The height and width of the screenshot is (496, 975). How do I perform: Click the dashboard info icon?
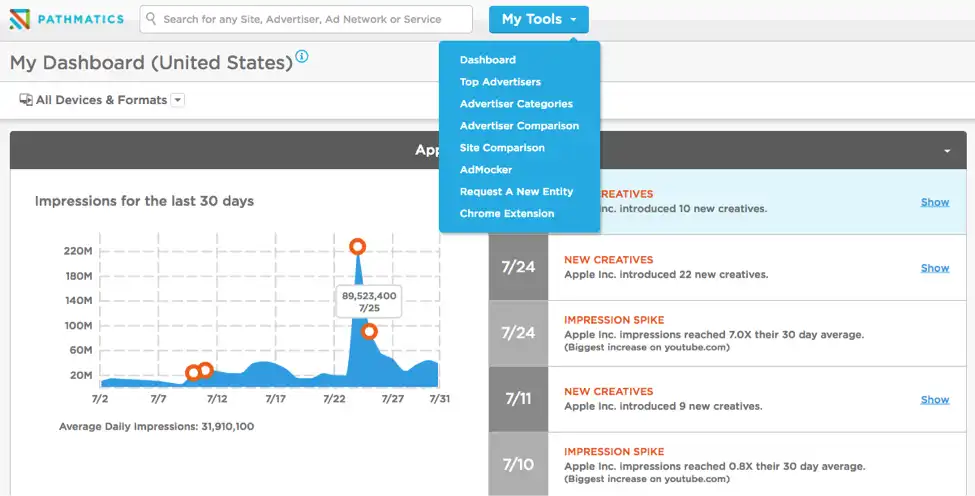[302, 56]
